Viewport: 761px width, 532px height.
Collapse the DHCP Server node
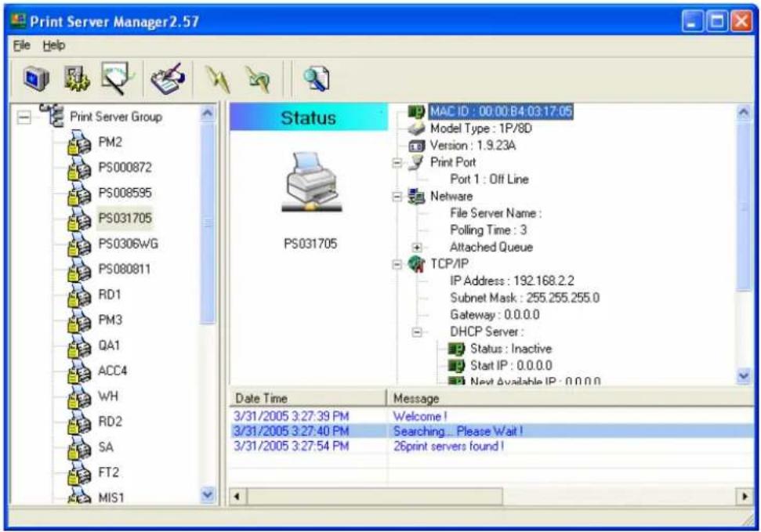point(417,332)
